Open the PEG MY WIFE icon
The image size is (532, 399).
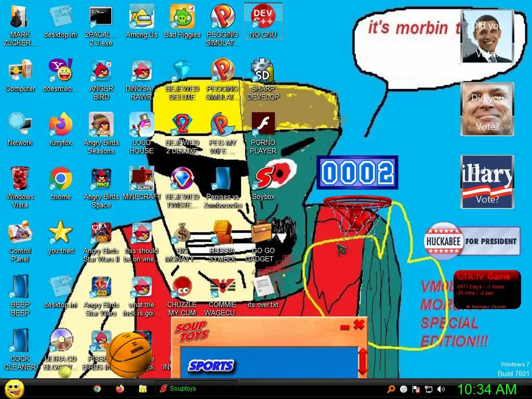tap(222, 134)
